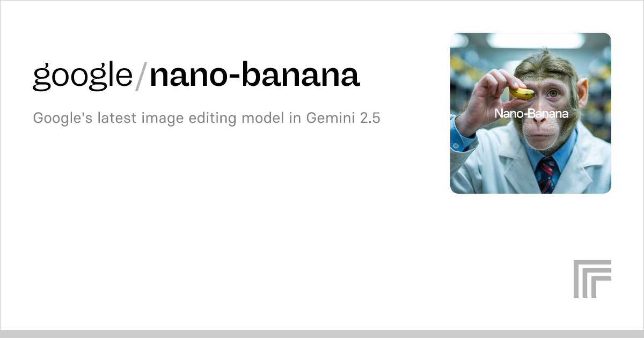Click the gray bar along the bottom
The height and width of the screenshot is (338, 644).
click(322, 334)
